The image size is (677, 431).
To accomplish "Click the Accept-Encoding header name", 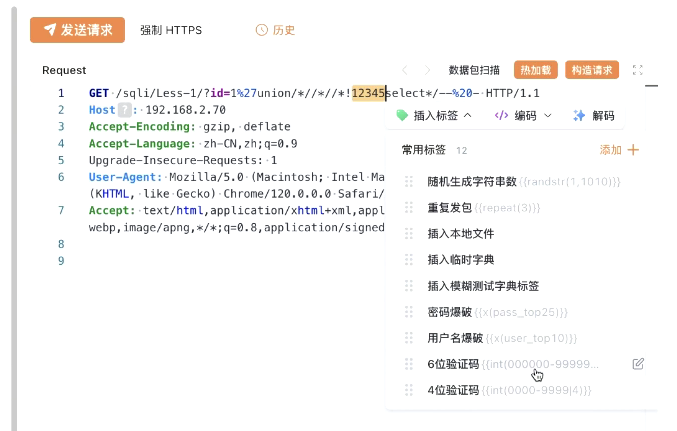I will pos(142,127).
